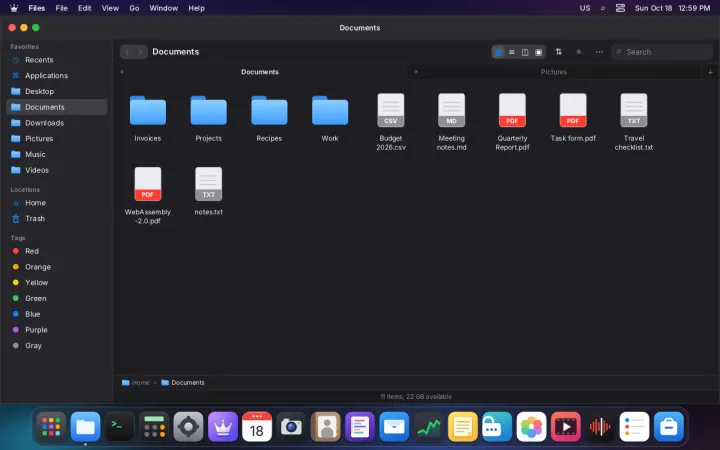Go to Desktop in the sidebar

pos(56,91)
